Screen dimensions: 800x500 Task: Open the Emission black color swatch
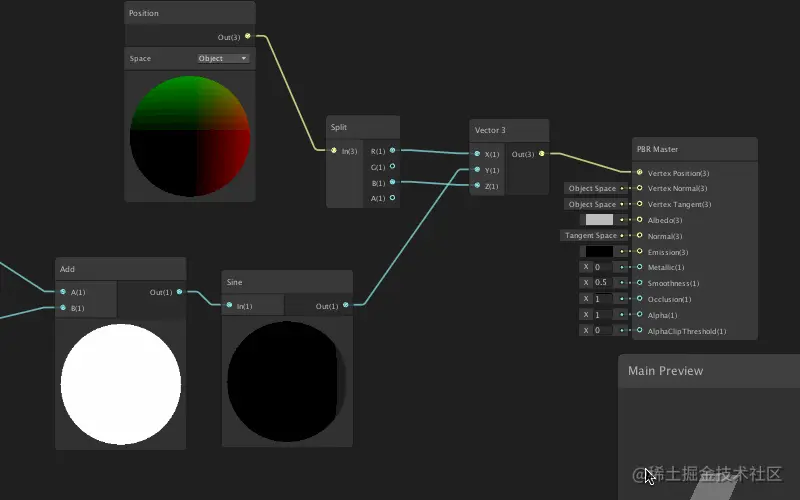[599, 252]
